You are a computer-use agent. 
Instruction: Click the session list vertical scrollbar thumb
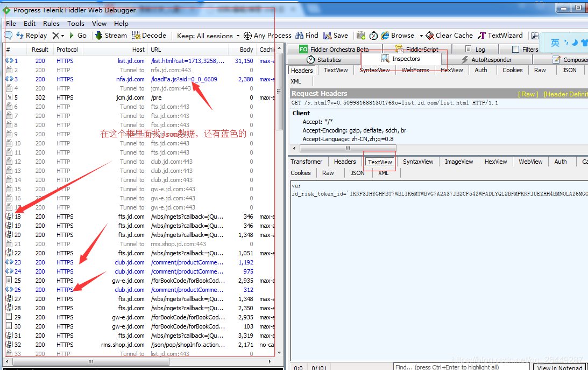tap(279, 91)
